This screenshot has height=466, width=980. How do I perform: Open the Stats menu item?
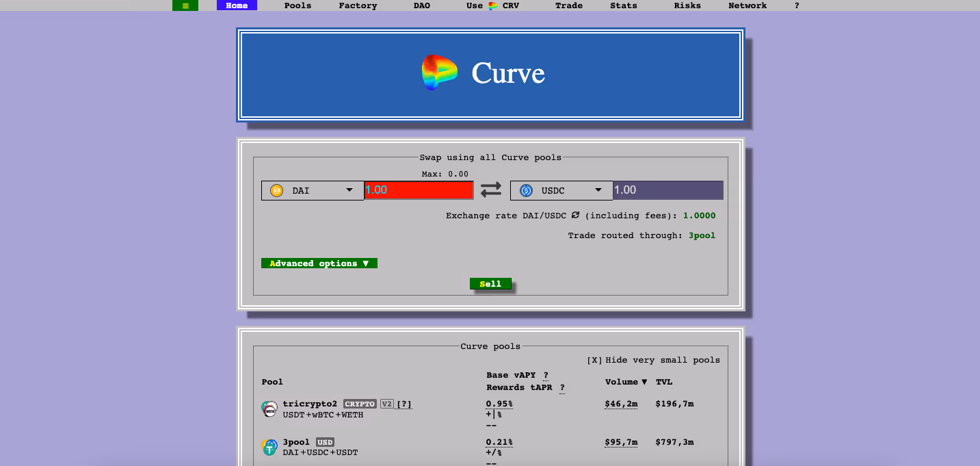pos(624,5)
